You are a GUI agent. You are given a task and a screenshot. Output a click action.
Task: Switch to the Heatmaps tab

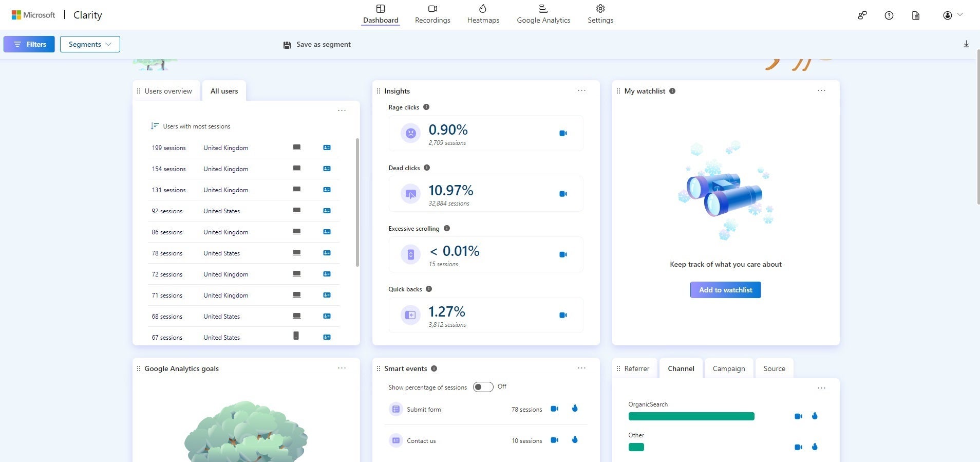pyautogui.click(x=483, y=14)
